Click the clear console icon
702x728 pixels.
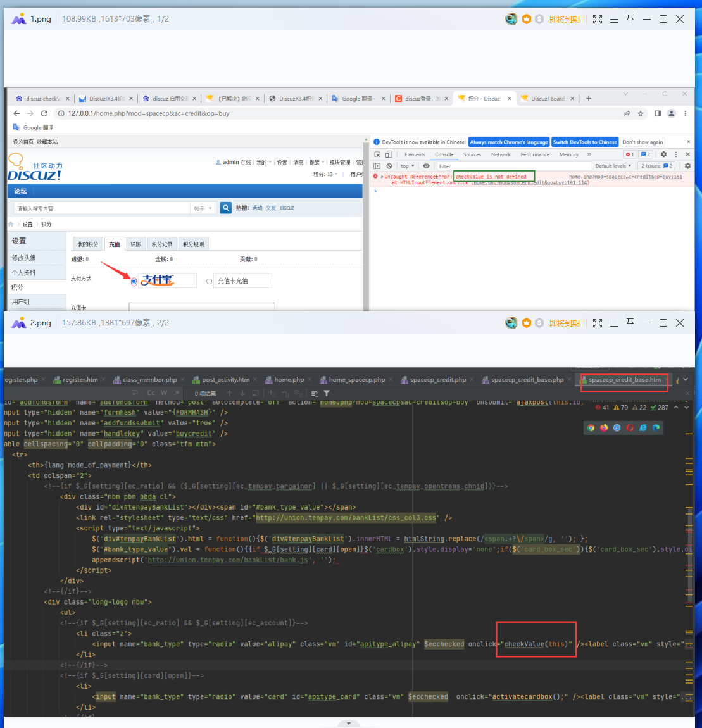pos(389,166)
